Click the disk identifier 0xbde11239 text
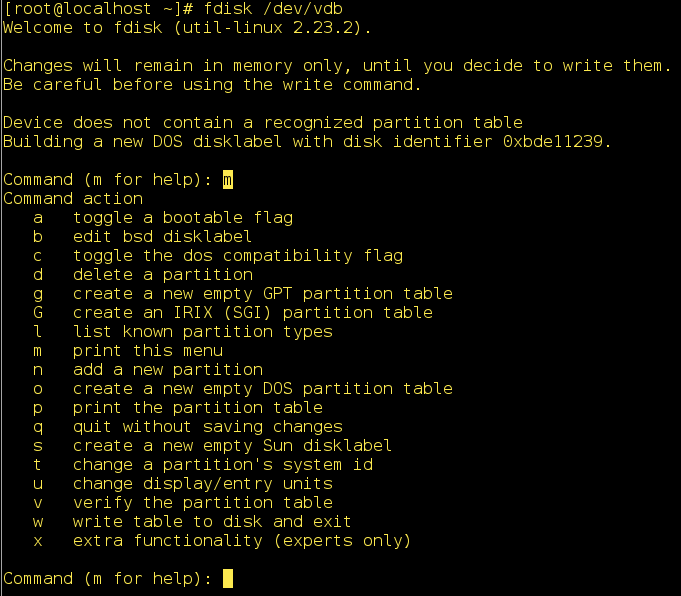 tap(556, 142)
